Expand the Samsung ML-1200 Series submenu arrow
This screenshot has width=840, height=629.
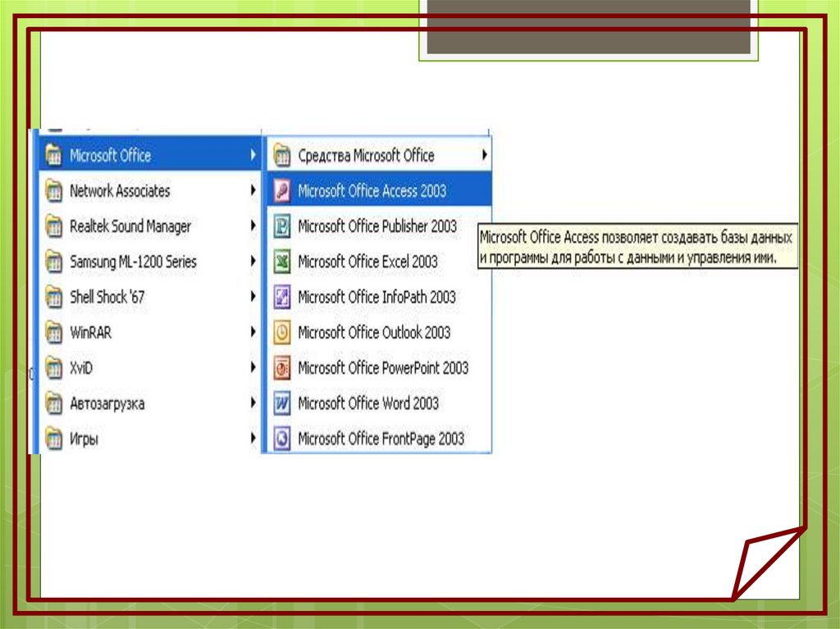tap(253, 261)
